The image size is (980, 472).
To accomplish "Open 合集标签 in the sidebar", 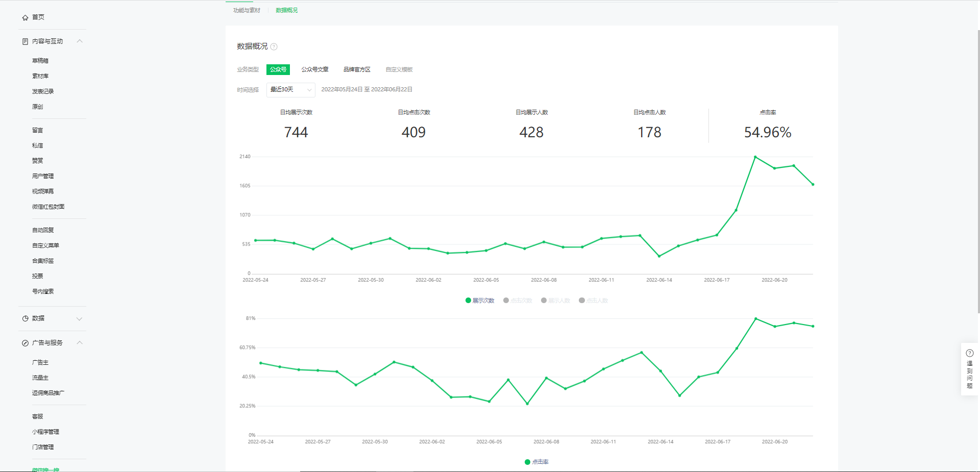I will [43, 261].
